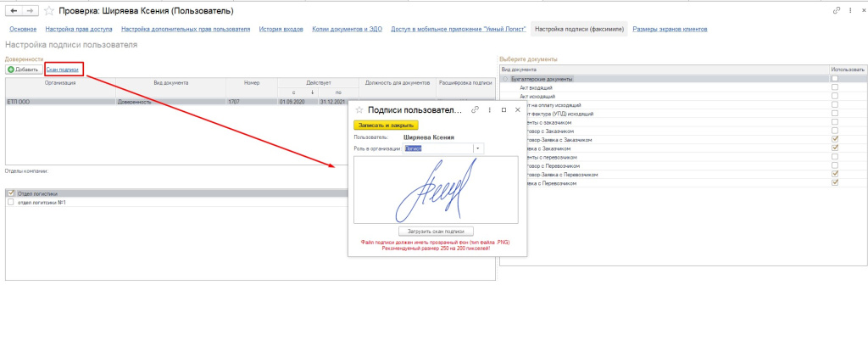Screen dimensions: 868x363
Task: Maximize the Подписи пользователя dialog
Action: (504, 110)
